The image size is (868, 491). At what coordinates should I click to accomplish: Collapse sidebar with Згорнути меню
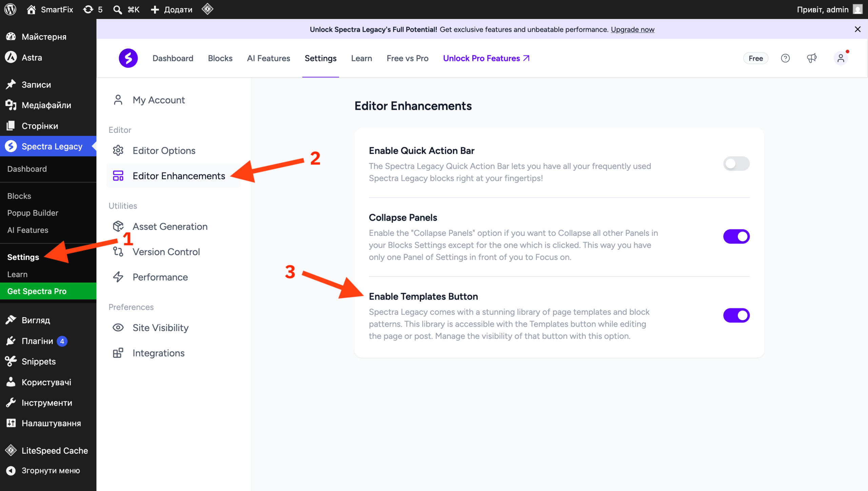48,471
